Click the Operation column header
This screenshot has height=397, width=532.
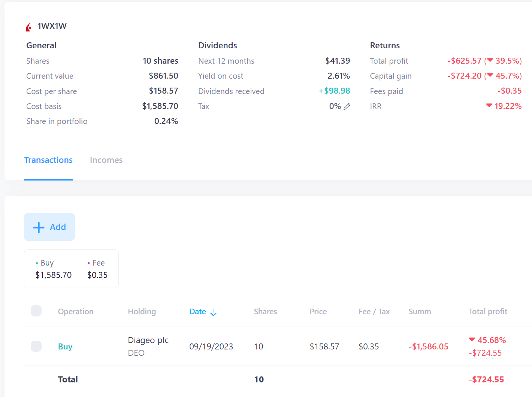76,312
